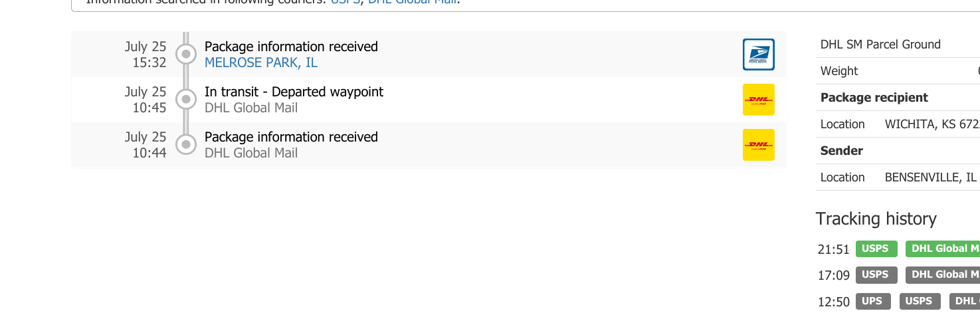The height and width of the screenshot is (313, 980).
Task: Open the MELROSE PARK, IL location link
Action: pyautogui.click(x=260, y=63)
